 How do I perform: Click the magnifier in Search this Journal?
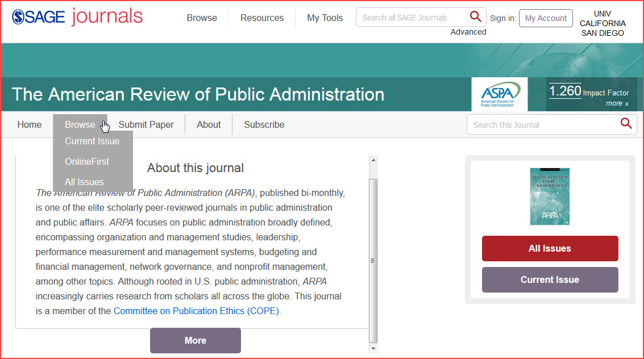pyautogui.click(x=626, y=124)
